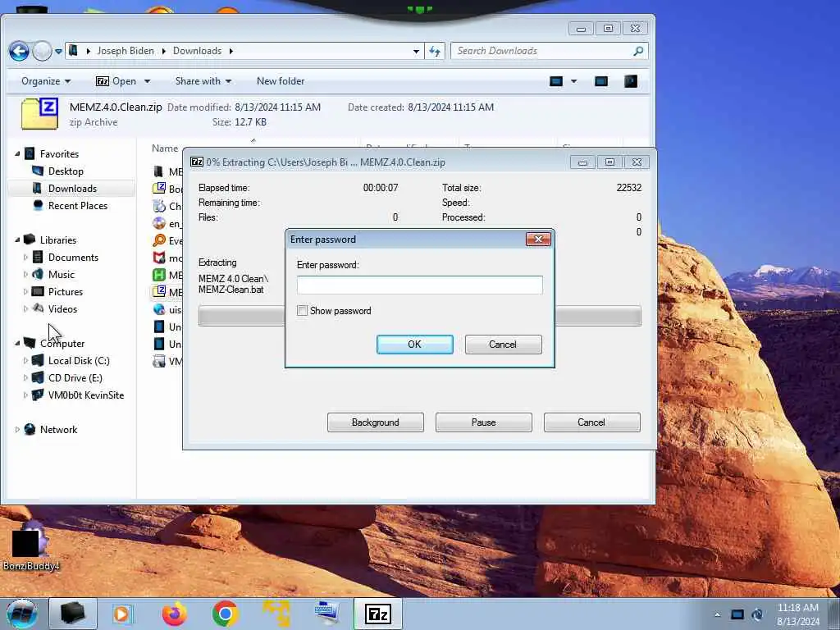Open the Windows Start menu
This screenshot has width=840, height=630.
22,614
